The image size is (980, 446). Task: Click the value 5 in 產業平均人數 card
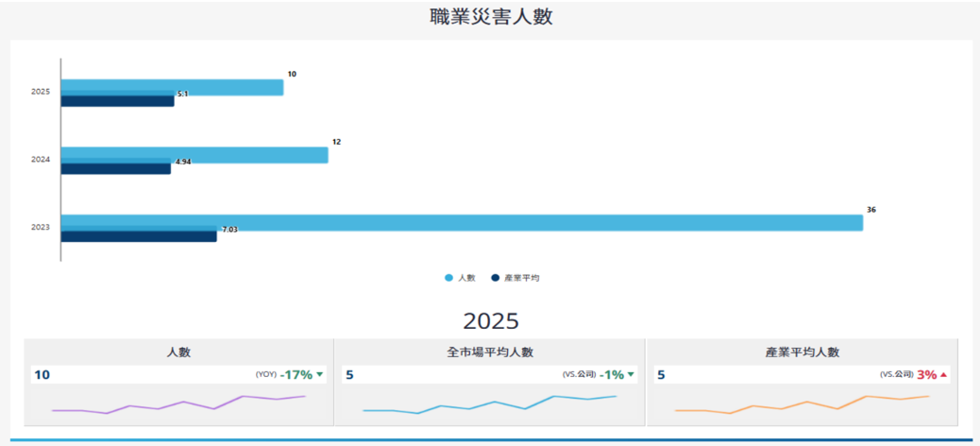pyautogui.click(x=662, y=375)
